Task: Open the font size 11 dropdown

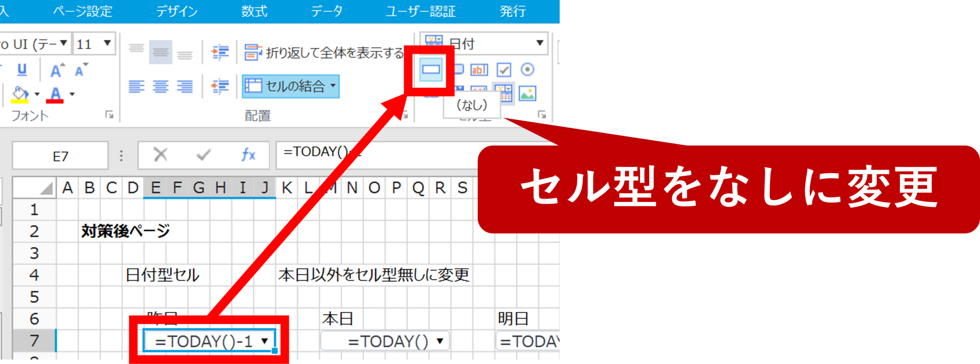Action: pyautogui.click(x=107, y=43)
